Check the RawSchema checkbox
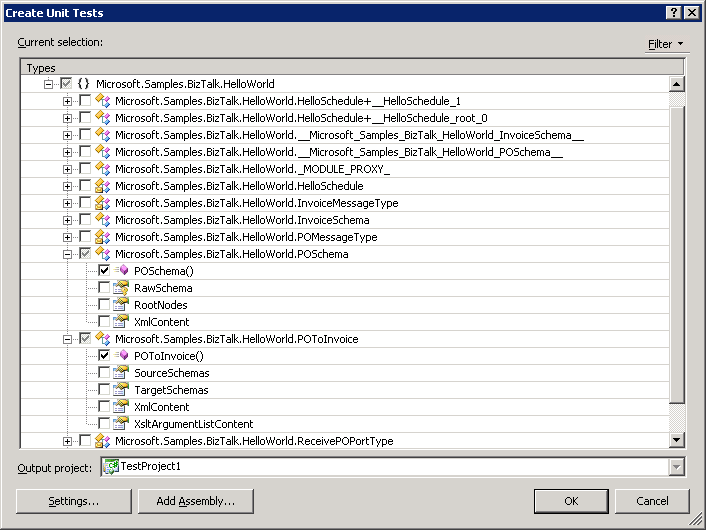 (104, 288)
